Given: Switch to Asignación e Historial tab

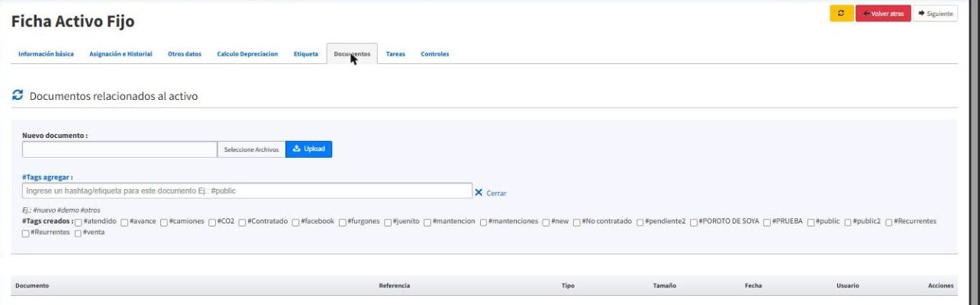Looking at the screenshot, I should 121,54.
